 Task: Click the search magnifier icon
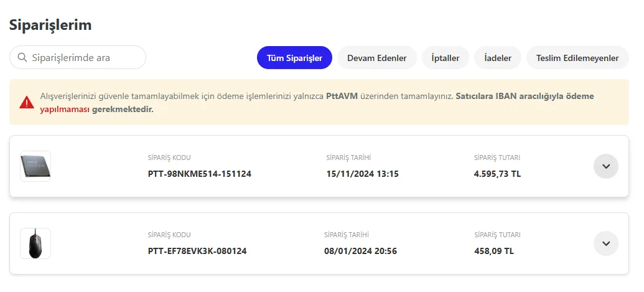(x=22, y=57)
